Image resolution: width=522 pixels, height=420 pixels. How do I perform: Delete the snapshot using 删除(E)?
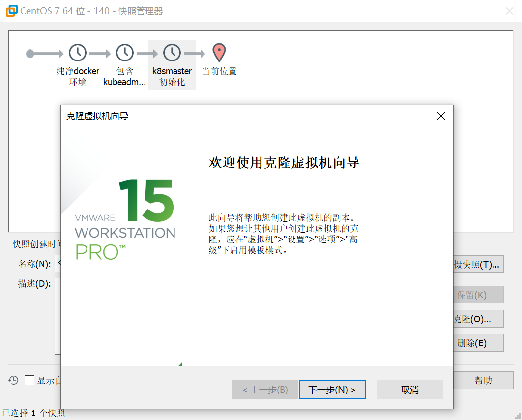click(x=478, y=343)
